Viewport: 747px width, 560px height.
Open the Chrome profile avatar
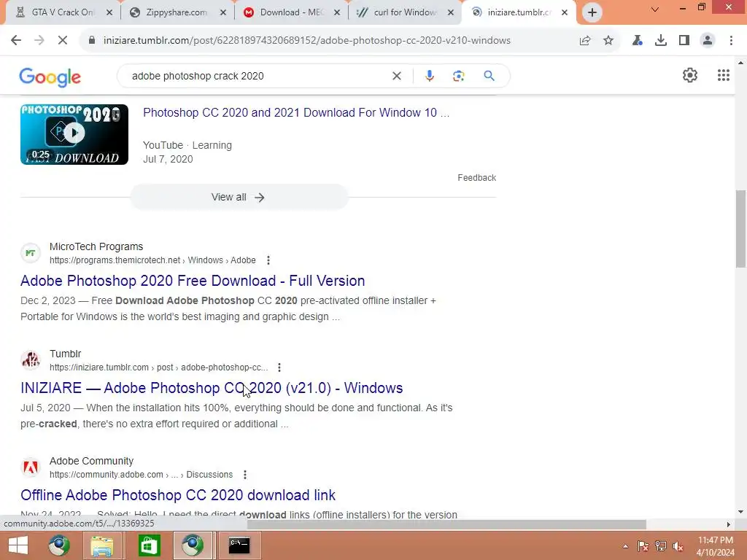708,41
